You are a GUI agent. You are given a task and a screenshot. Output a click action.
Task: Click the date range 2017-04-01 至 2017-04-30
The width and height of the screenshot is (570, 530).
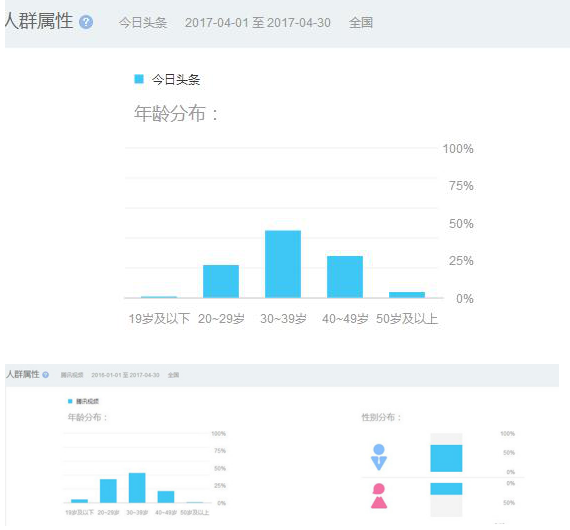(258, 23)
